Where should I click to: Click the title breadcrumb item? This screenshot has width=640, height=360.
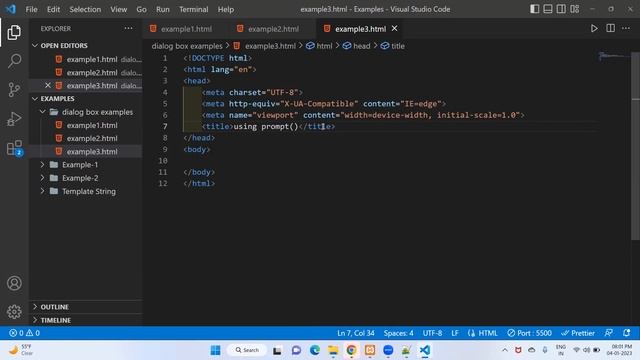tap(393, 46)
